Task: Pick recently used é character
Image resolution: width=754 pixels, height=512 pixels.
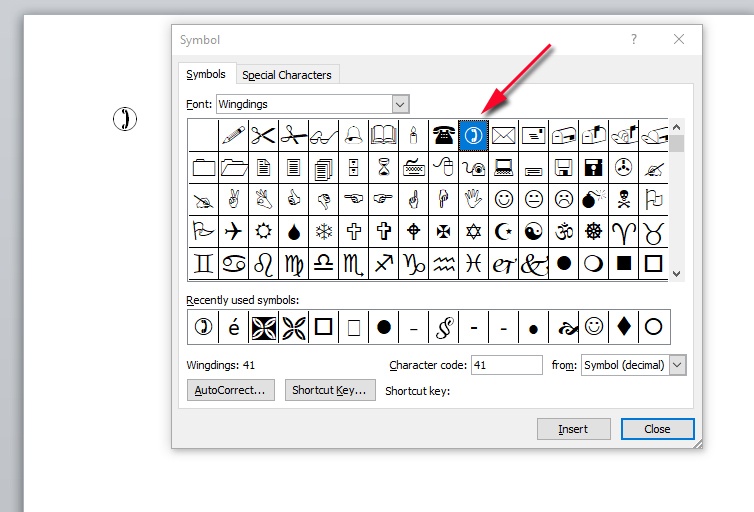Action: click(233, 327)
